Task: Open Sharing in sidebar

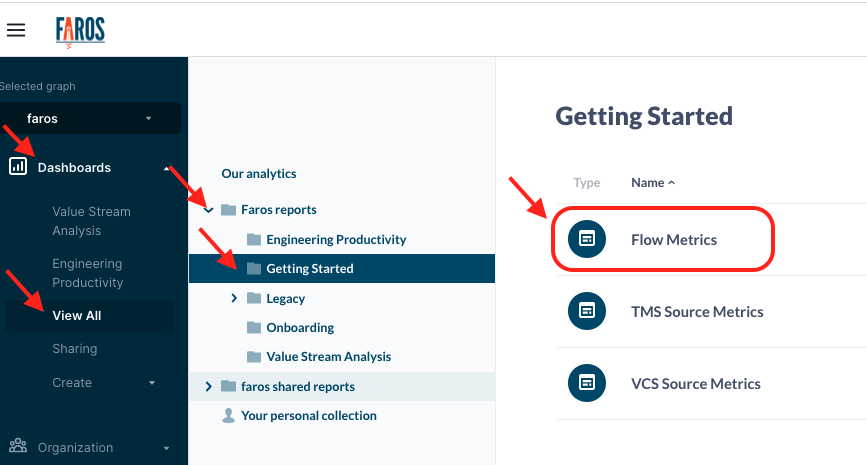Action: point(75,349)
